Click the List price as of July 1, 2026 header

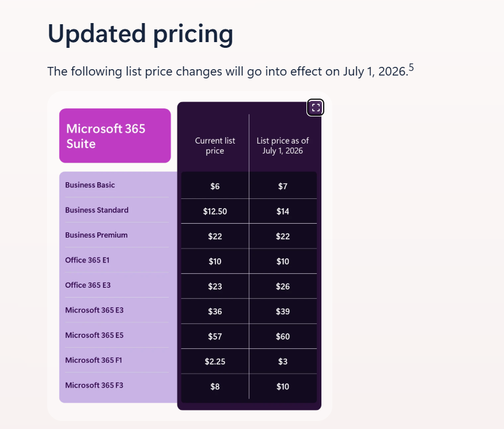tap(283, 145)
